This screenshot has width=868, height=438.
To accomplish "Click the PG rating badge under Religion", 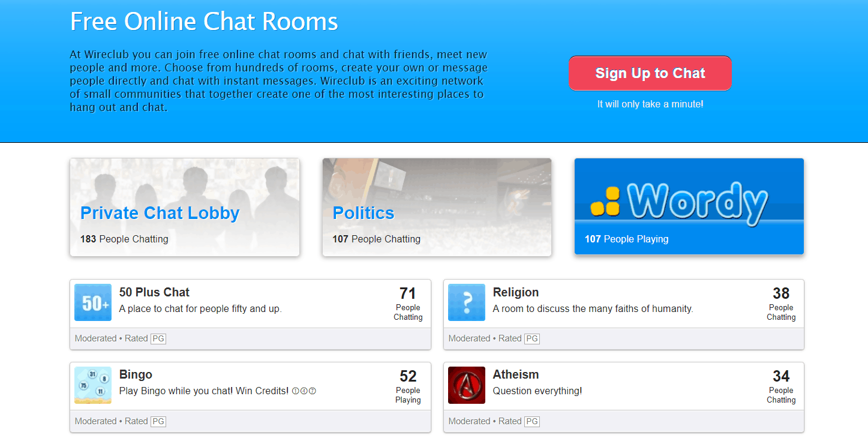I will click(531, 338).
